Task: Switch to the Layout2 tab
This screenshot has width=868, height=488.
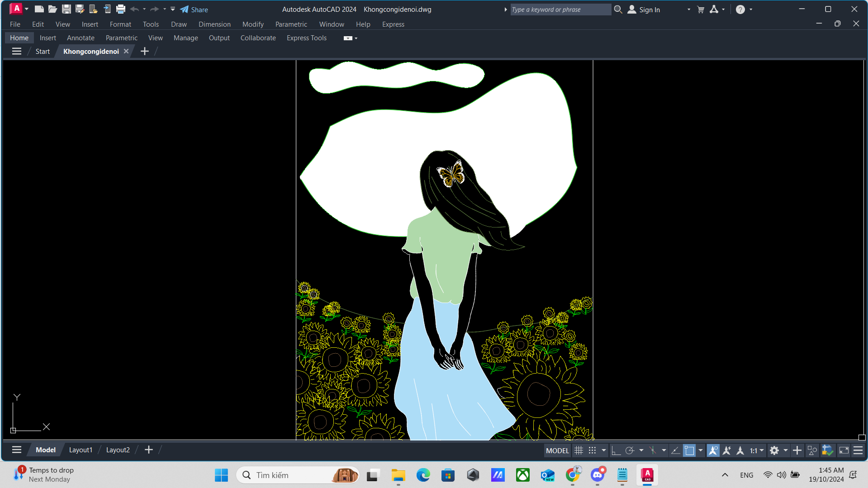Action: pos(118,450)
